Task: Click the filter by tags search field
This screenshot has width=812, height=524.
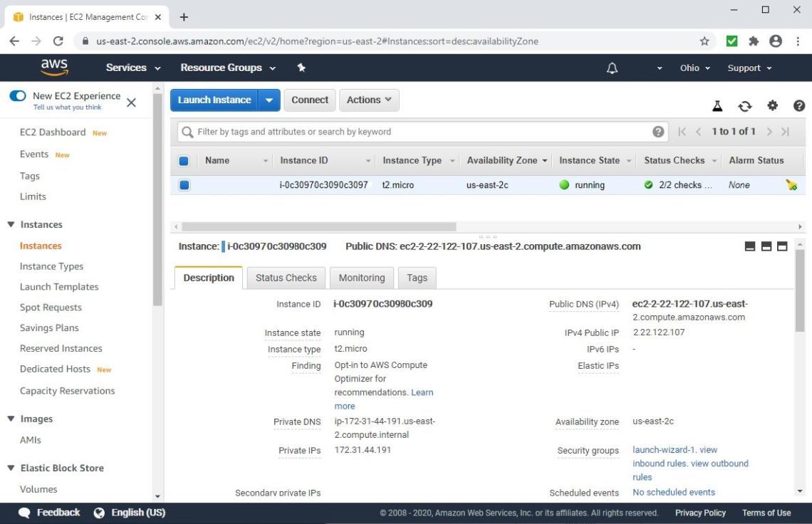Action: (422, 132)
